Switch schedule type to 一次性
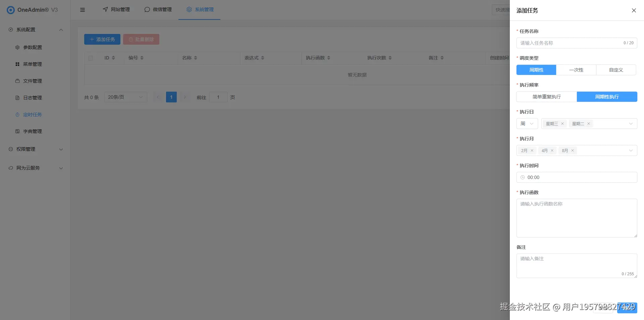644x320 pixels. click(576, 70)
